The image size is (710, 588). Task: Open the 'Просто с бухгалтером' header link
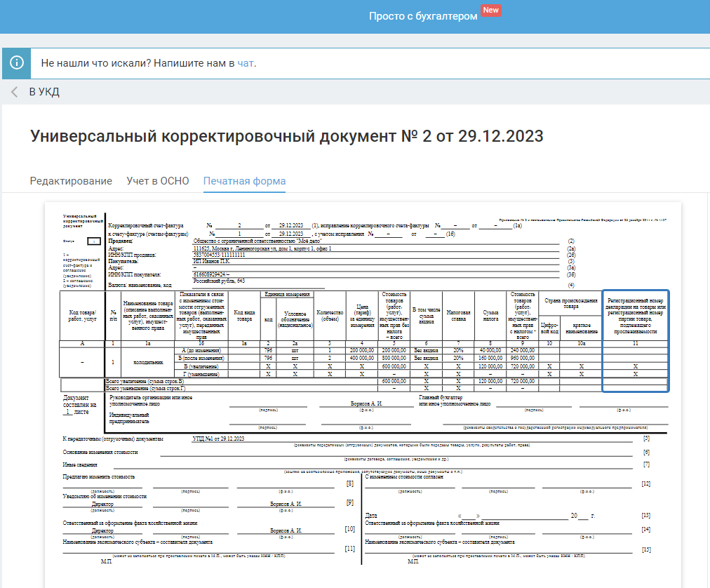423,16
